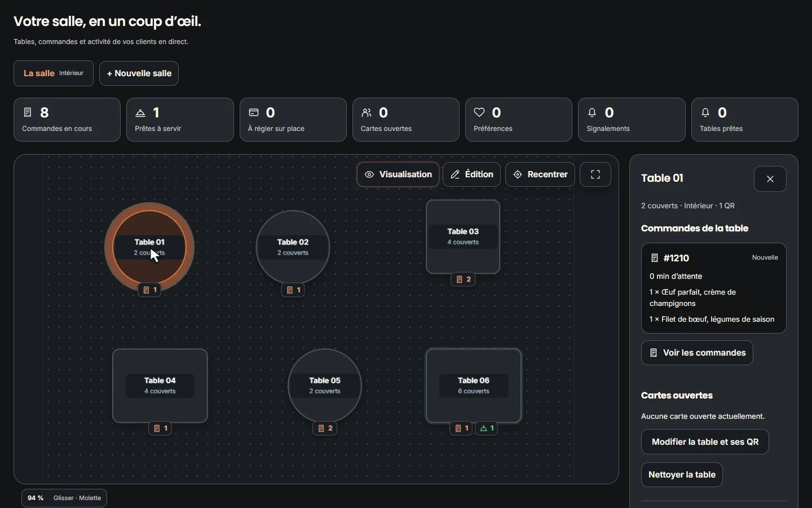
Task: Click Table 03 orders badge icon
Action: [460, 280]
